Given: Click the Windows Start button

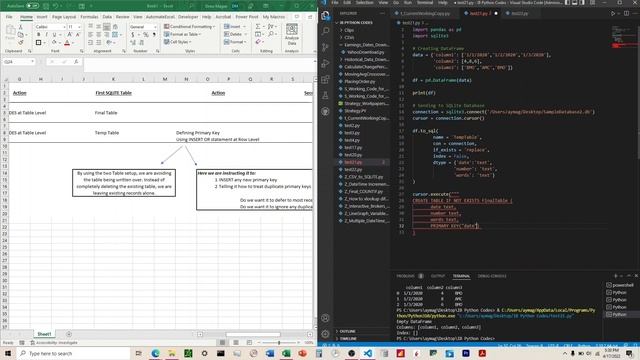Looking at the screenshot, I should pyautogui.click(x=8, y=353).
